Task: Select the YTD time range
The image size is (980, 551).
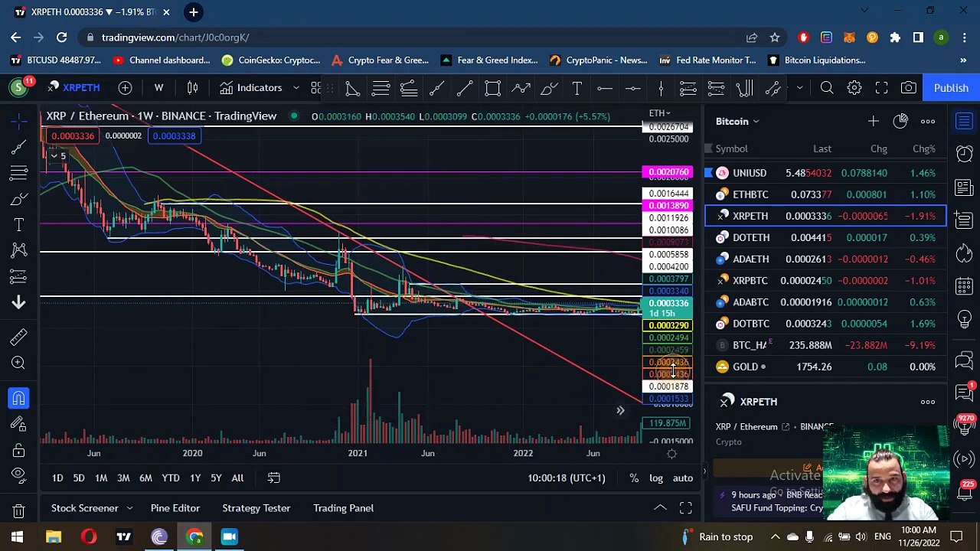Action: [171, 478]
